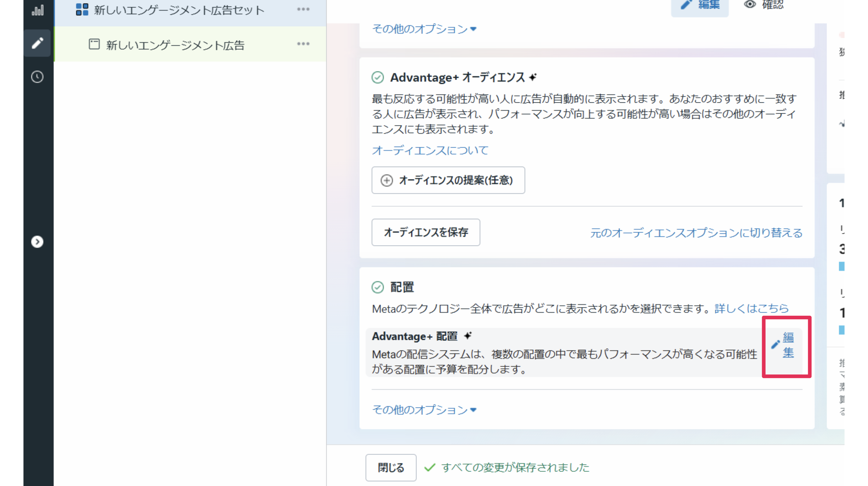Click the オーディエンスの提案(任意) button
Viewport: 868px width, 486px height.
(x=448, y=180)
